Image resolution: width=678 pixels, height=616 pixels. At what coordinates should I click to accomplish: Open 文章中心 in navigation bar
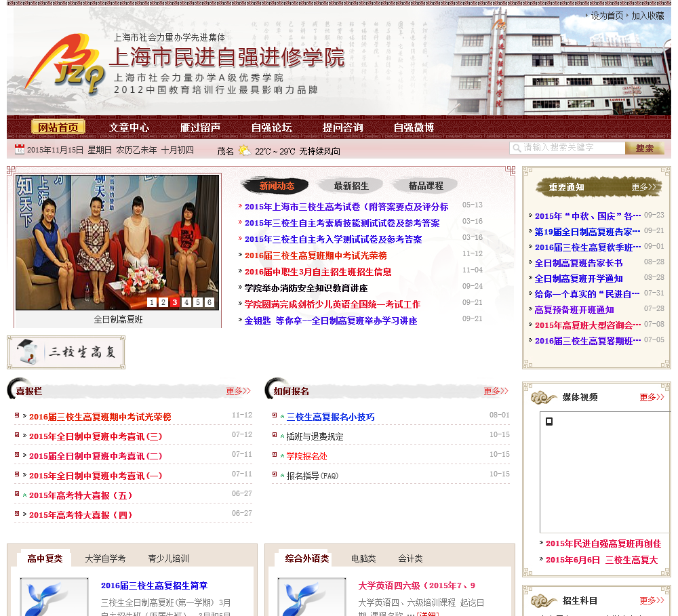click(129, 127)
